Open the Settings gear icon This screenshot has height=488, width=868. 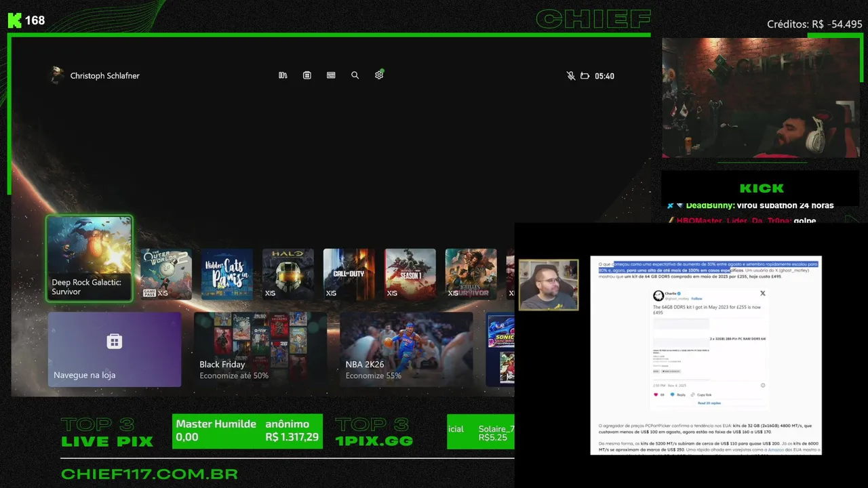[x=379, y=75]
